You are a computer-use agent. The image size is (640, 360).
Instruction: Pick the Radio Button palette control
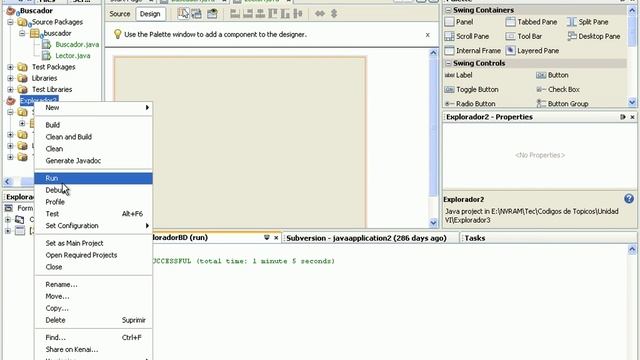point(469,104)
